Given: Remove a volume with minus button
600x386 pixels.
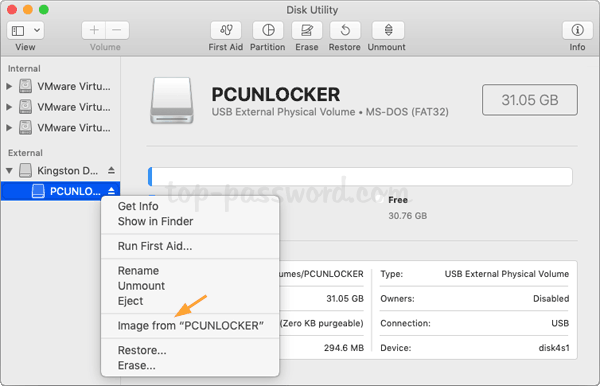Looking at the screenshot, I should click(117, 30).
